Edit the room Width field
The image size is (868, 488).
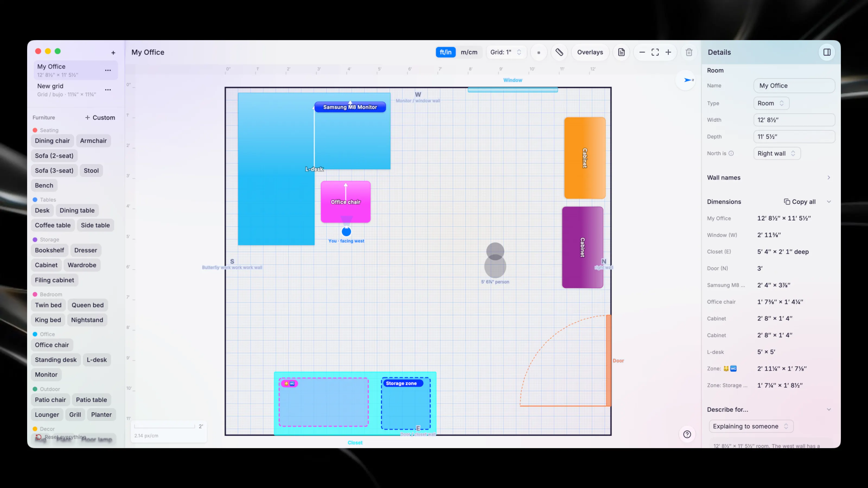pyautogui.click(x=794, y=120)
